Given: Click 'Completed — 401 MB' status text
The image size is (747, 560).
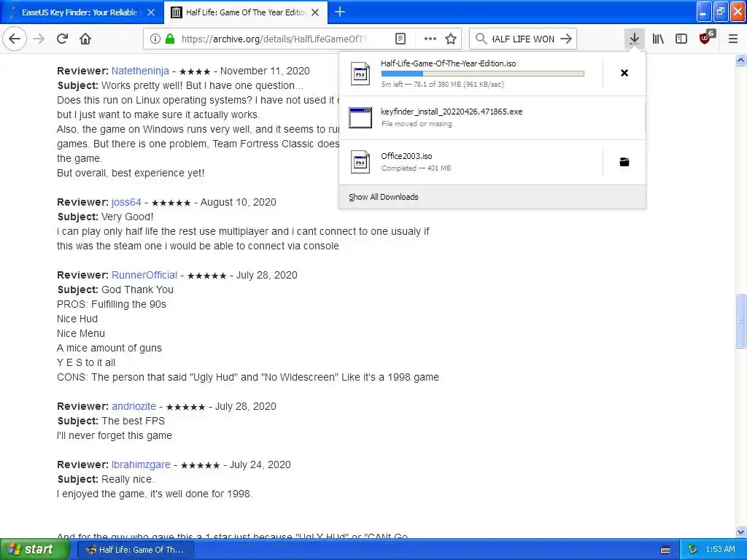Looking at the screenshot, I should [416, 168].
